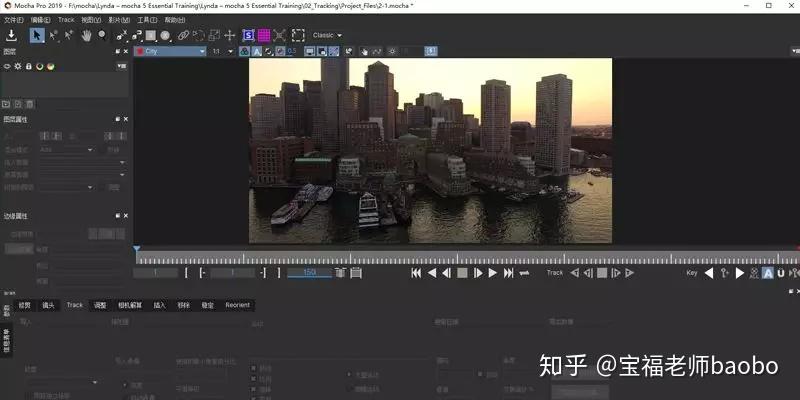
Task: Select the circle shape tool
Action: pyautogui.click(x=165, y=35)
